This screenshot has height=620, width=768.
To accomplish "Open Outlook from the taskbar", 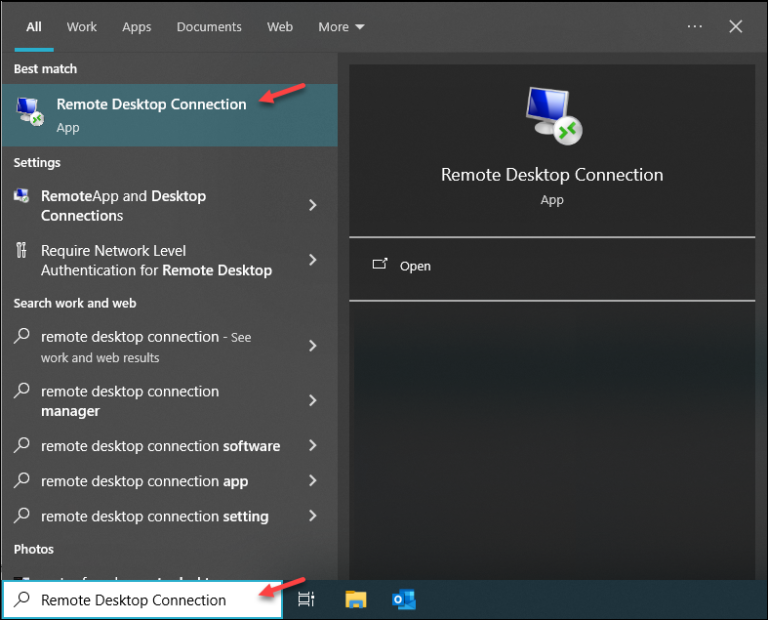I will click(x=404, y=599).
